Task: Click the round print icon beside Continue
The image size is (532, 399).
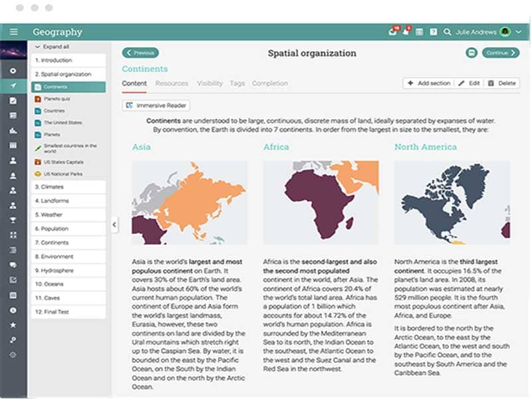Action: (471, 53)
